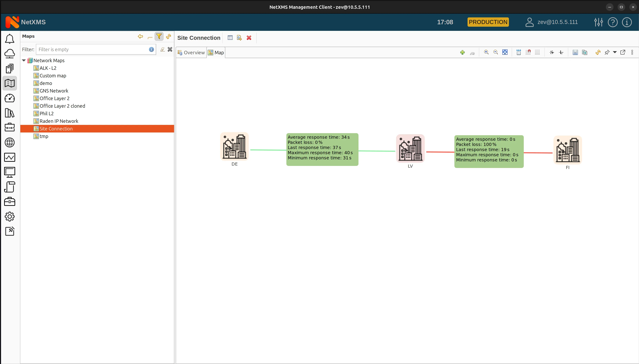Open the Network Maps perspective in sidebar
639x364 pixels.
pos(10,83)
